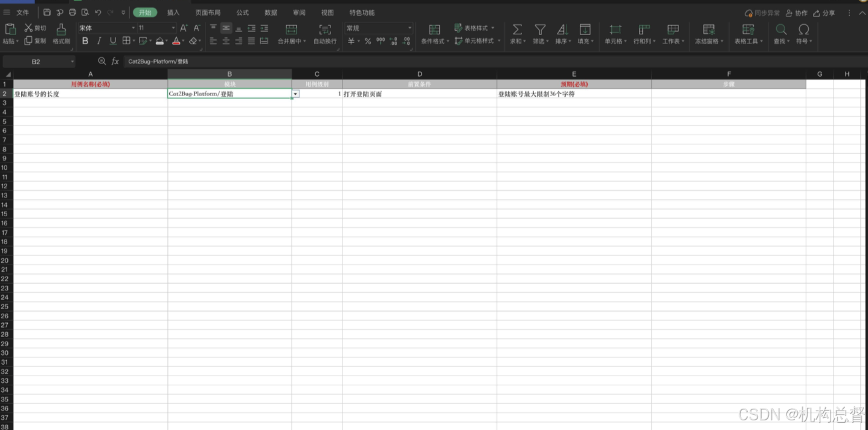Click 符号 Symbol omega icon
The image size is (868, 430).
coord(803,29)
